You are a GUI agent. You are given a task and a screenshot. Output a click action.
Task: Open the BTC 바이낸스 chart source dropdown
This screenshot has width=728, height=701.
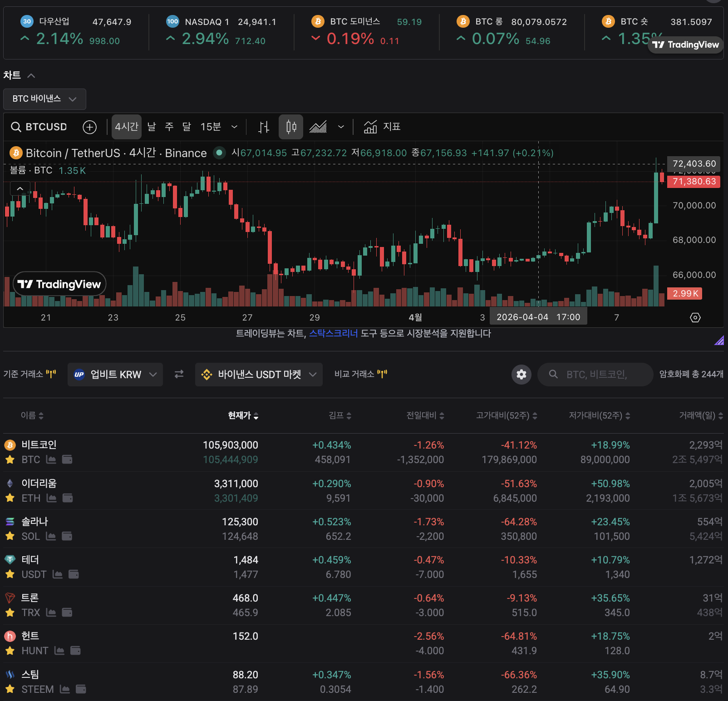tap(44, 99)
